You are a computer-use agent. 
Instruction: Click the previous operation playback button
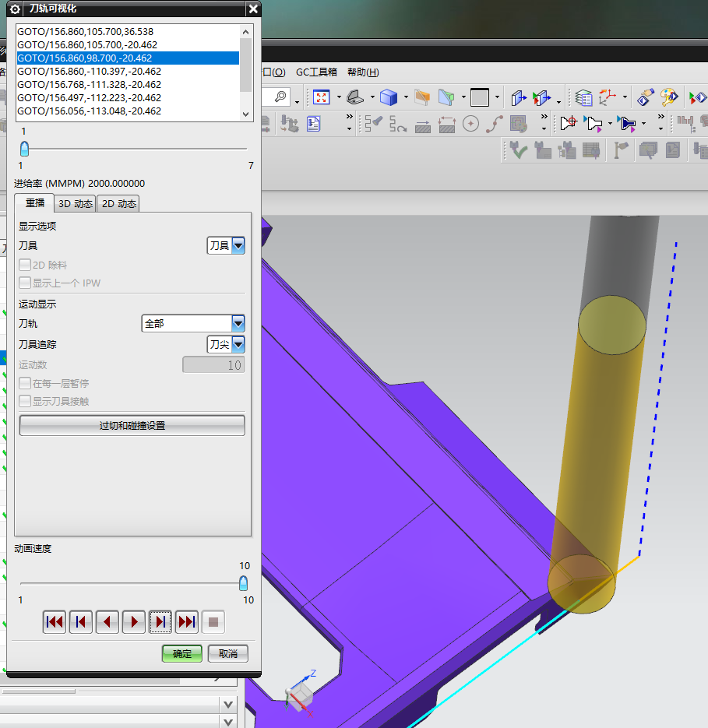[81, 621]
